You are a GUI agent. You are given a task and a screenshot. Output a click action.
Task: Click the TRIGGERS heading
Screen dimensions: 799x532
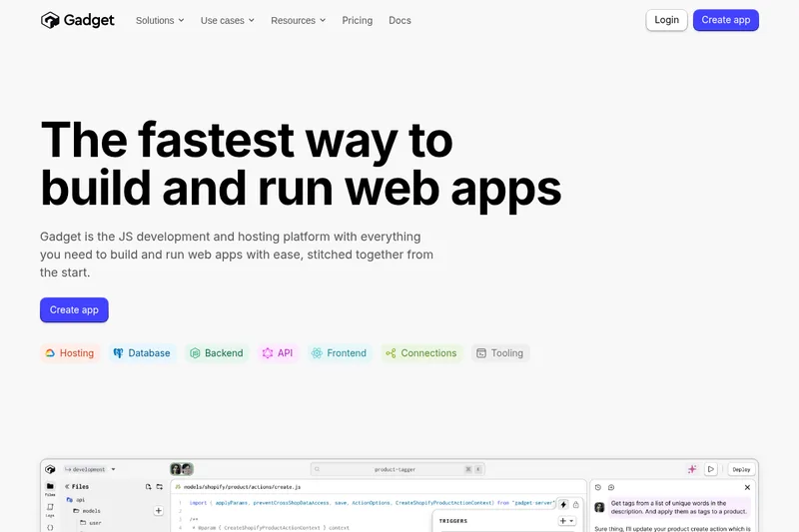click(453, 521)
